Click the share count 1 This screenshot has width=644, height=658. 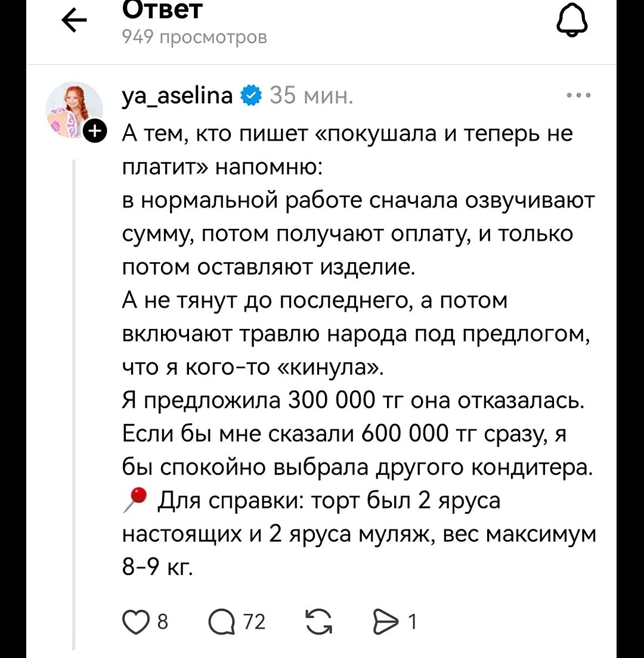click(411, 622)
